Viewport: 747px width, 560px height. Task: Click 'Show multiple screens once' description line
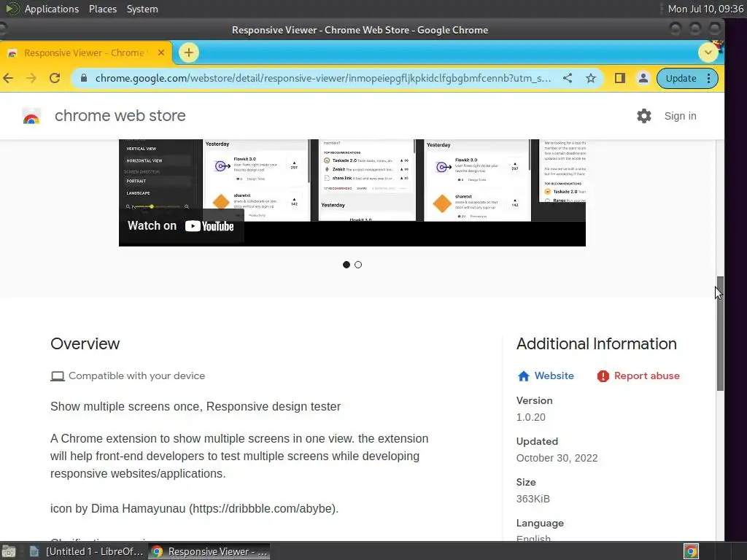196,407
